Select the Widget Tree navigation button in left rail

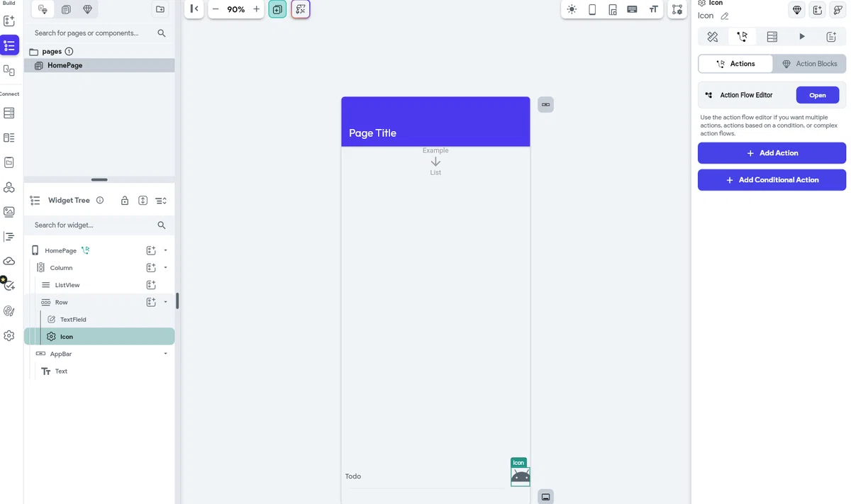[x=9, y=45]
